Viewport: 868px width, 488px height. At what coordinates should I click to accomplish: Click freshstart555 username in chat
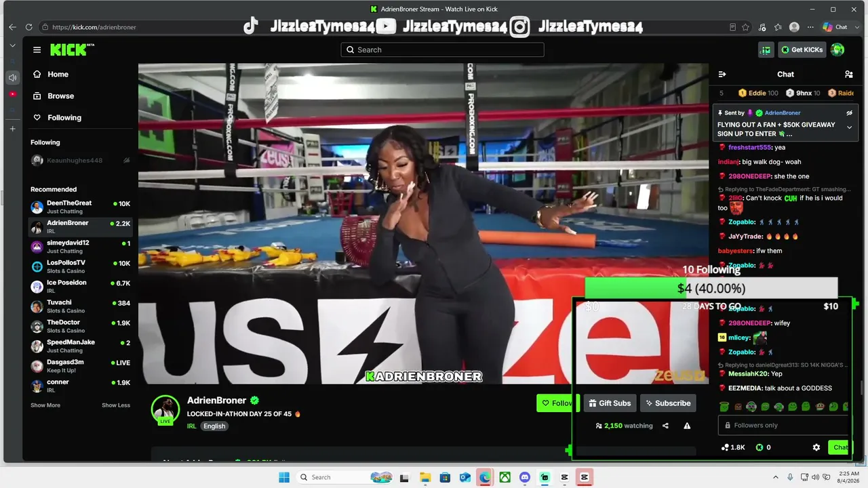(749, 148)
